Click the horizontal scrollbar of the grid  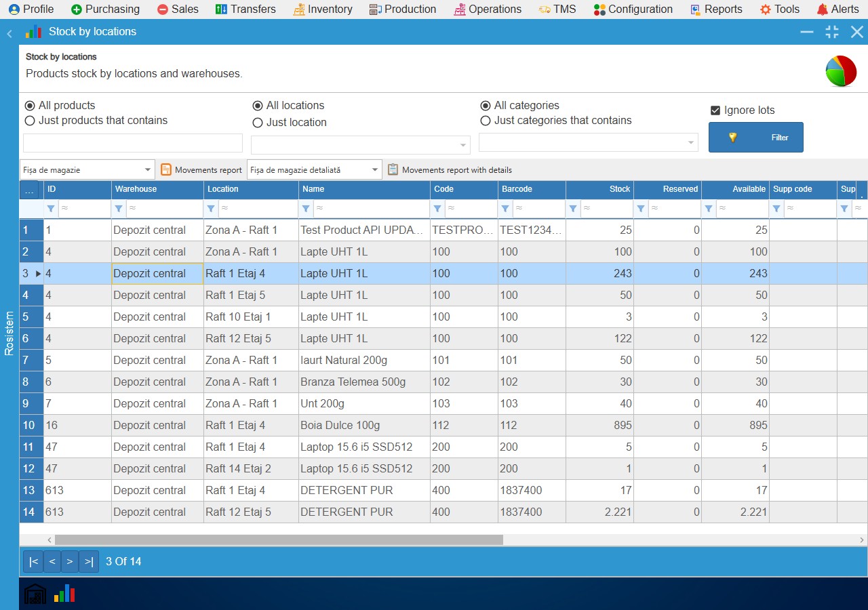tap(279, 540)
